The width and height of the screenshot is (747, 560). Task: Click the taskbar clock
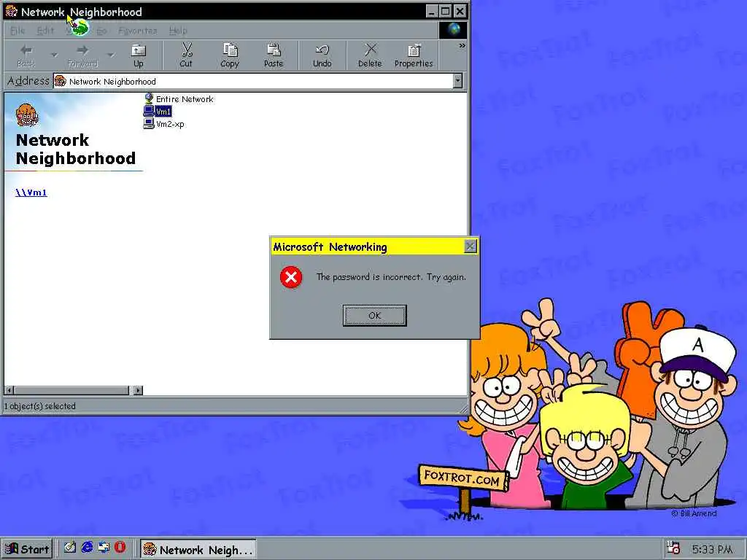pyautogui.click(x=713, y=550)
